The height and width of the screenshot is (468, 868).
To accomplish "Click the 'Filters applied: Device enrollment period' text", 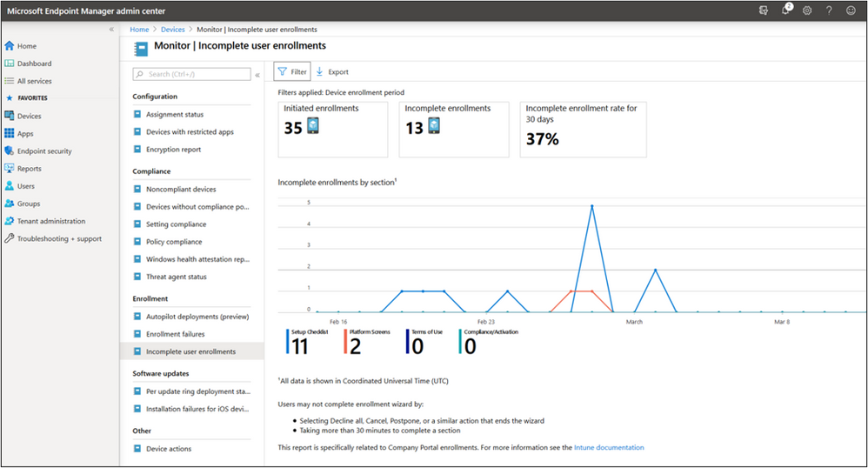I will (341, 92).
